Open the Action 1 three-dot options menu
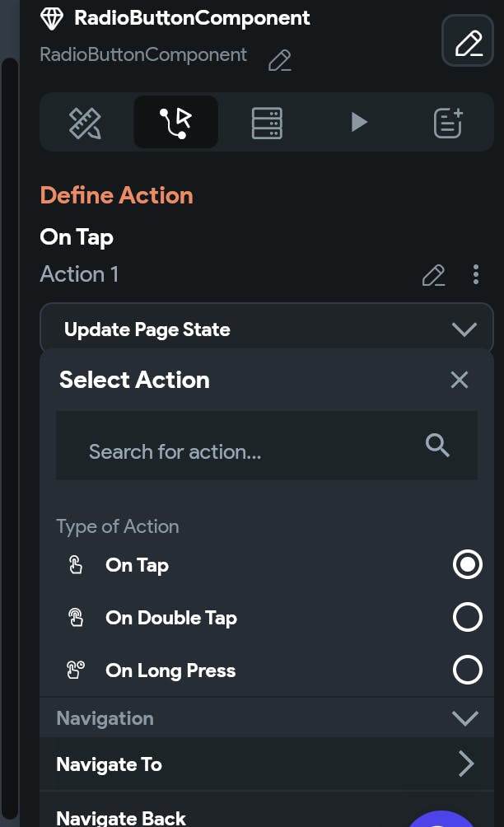 click(x=475, y=275)
